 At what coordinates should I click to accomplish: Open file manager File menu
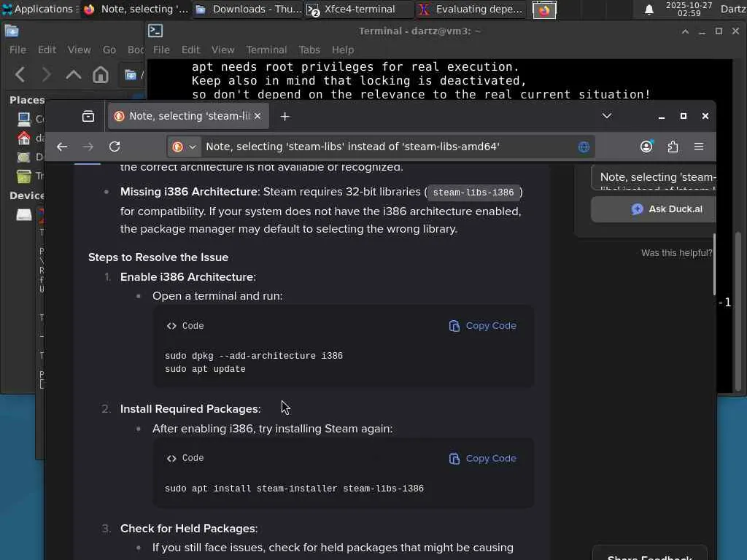pyautogui.click(x=18, y=50)
